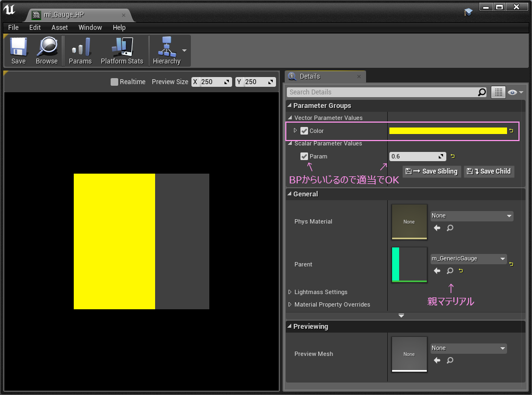Click the Parent material thumbnail
This screenshot has height=395, width=532.
click(409, 264)
